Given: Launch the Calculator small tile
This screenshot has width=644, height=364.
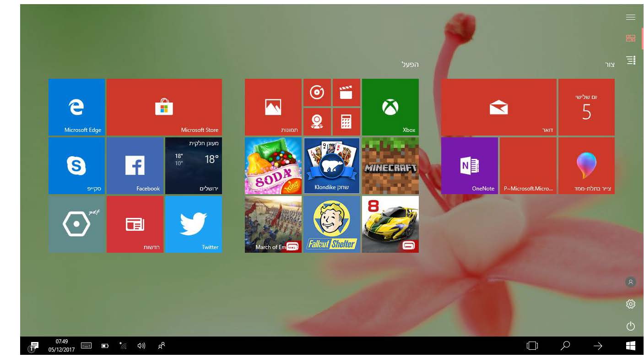Looking at the screenshot, I should (x=346, y=122).
